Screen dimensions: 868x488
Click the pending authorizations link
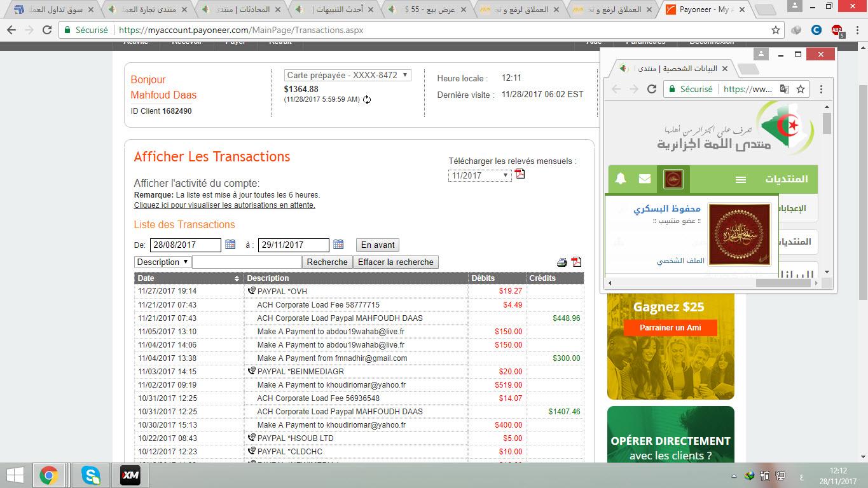224,205
